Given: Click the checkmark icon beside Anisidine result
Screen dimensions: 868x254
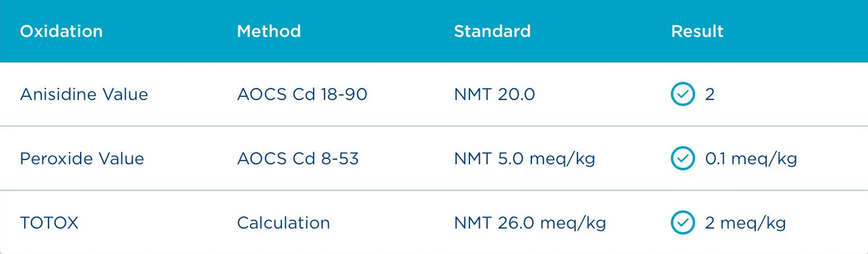Looking at the screenshot, I should (683, 94).
